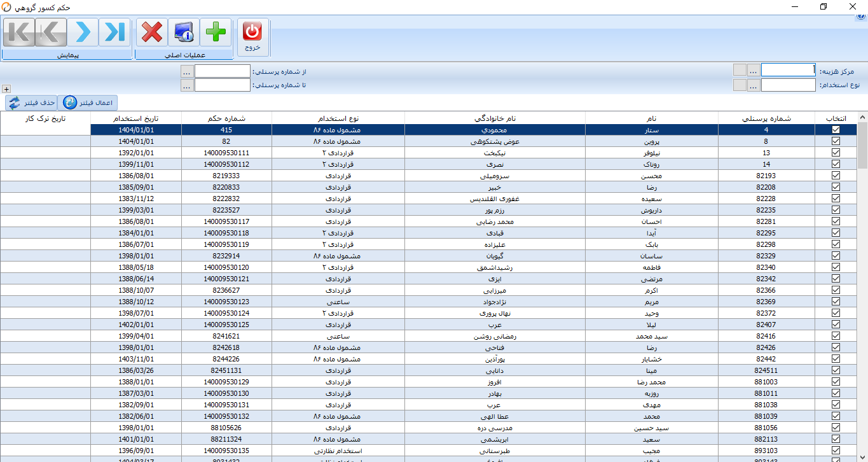
Task: Click the hire date cell 1383/11/12
Action: [136, 199]
